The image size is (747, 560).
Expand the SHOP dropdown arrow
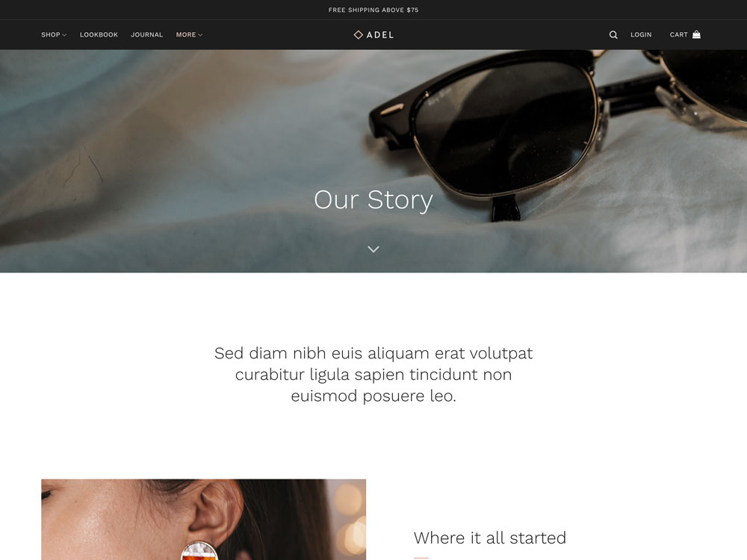coord(64,35)
